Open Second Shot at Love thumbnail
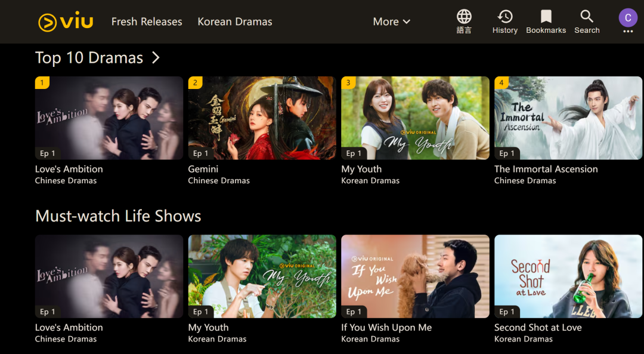 click(568, 276)
